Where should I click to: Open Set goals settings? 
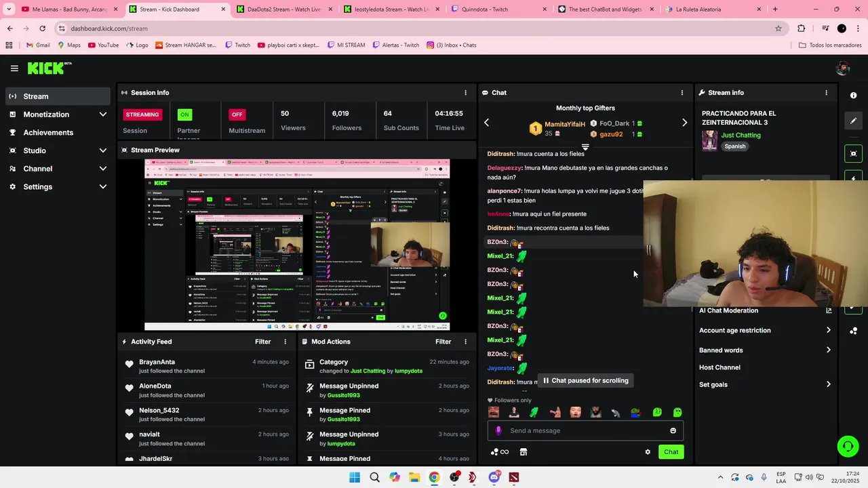765,385
